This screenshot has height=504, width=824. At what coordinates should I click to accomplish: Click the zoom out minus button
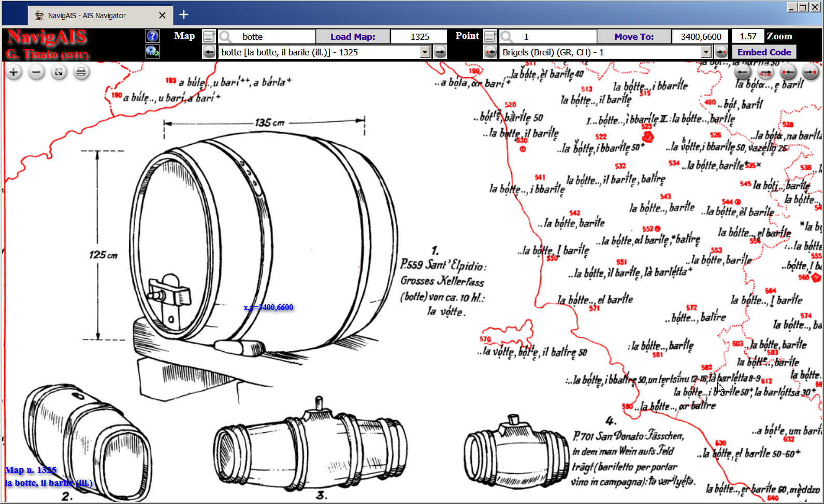(x=36, y=72)
